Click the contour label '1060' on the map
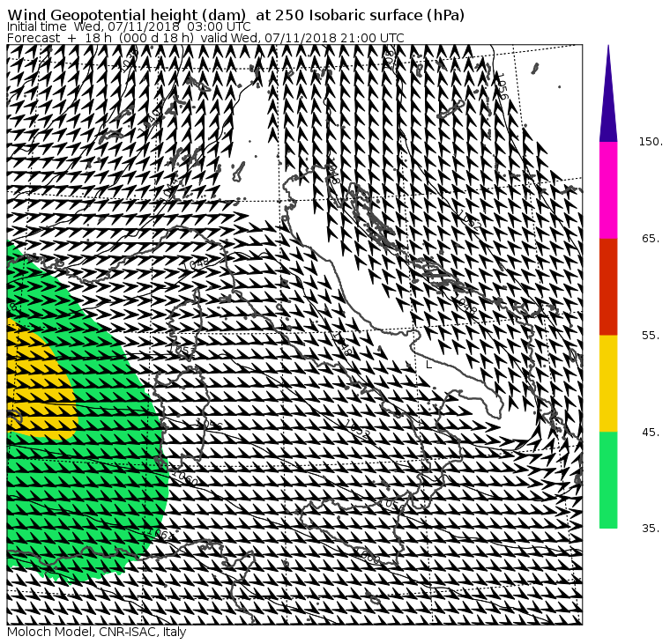This screenshot has height=644, width=670. pyautogui.click(x=185, y=478)
